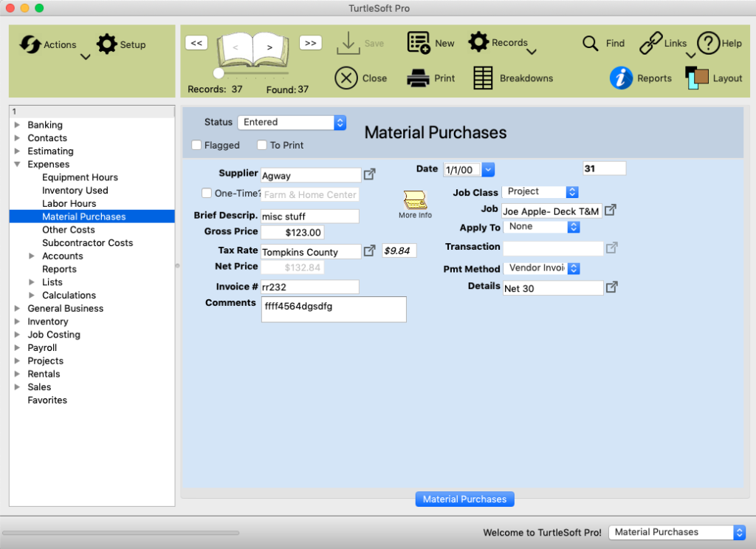Open the Job Class dropdown
756x549 pixels.
pyautogui.click(x=540, y=192)
